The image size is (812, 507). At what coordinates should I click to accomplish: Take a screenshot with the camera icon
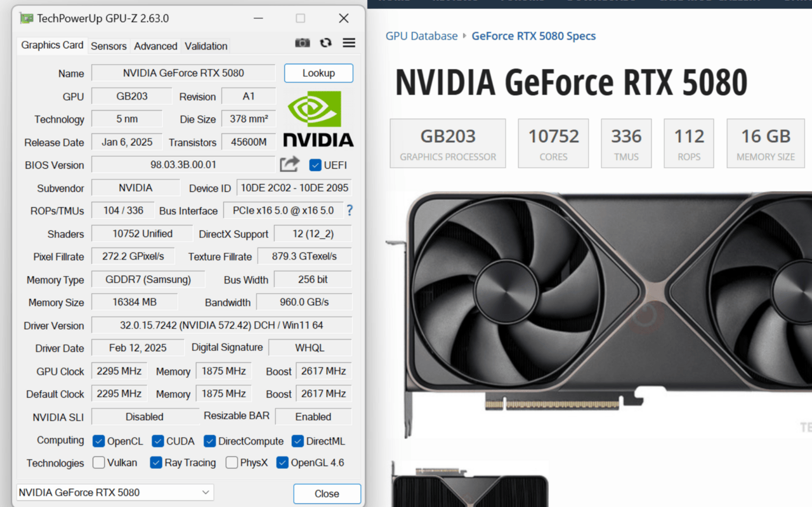coord(303,43)
